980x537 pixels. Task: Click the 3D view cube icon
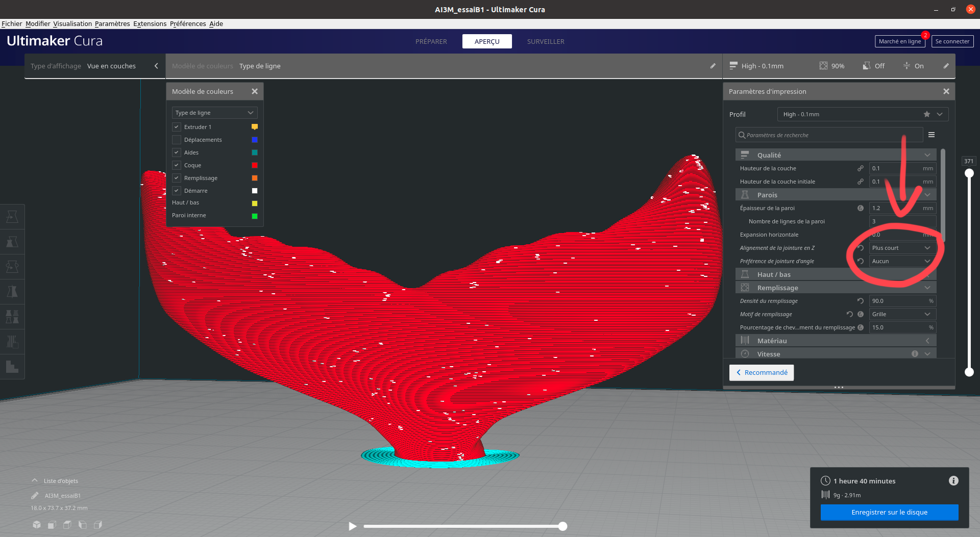37,524
